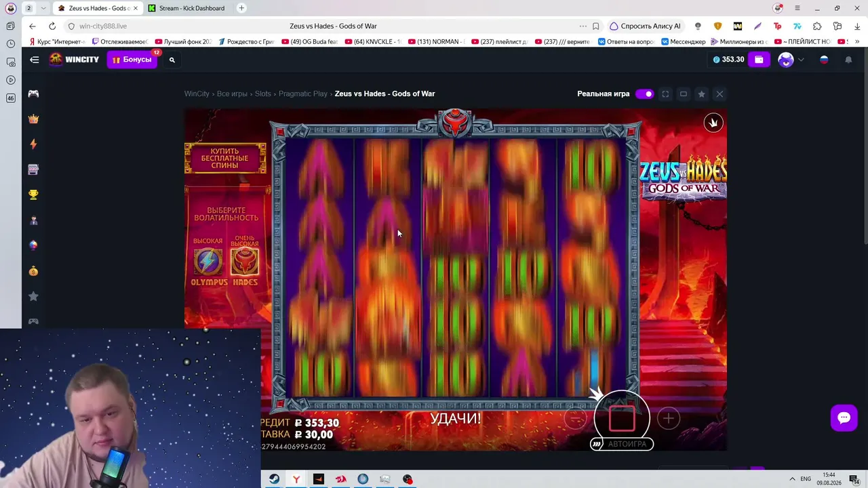868x488 pixels.
Task: Open the site search
Action: tap(172, 60)
